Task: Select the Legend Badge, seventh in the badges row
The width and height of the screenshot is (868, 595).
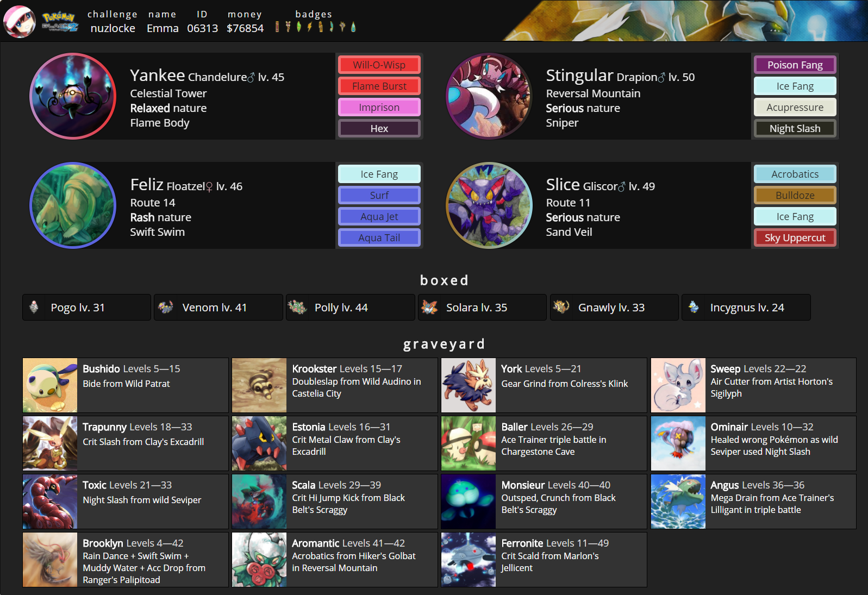Action: coord(342,27)
